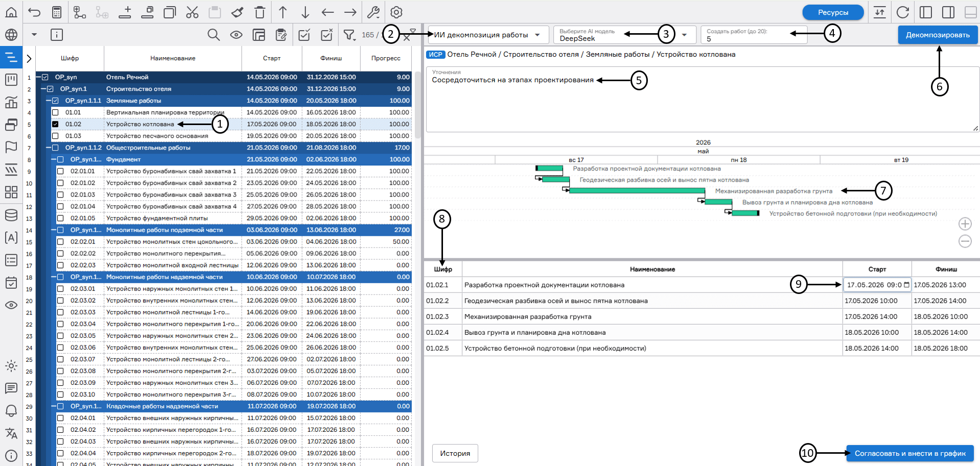The image size is (980, 466).
Task: Check the checkbox for row 01.03
Action: click(x=55, y=136)
